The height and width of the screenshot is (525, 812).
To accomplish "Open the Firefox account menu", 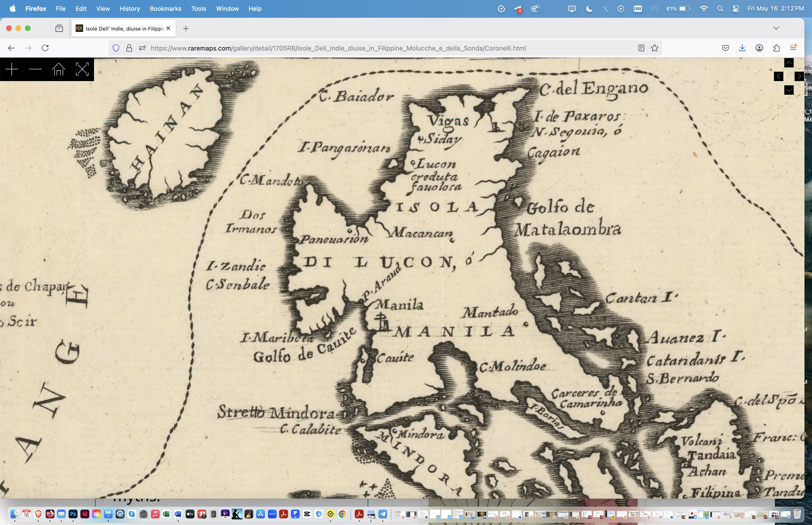I will click(759, 48).
